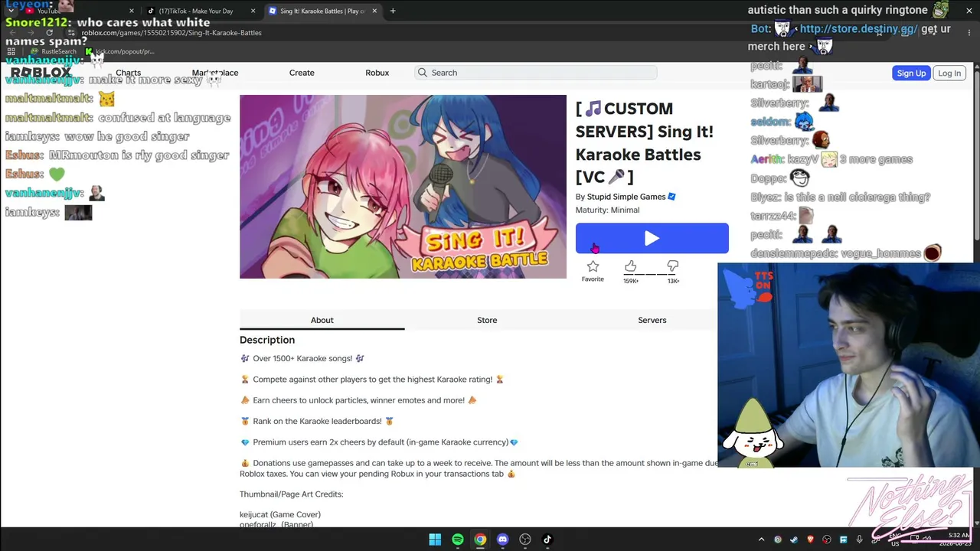Image resolution: width=980 pixels, height=551 pixels.
Task: Switch to the About tab
Action: point(322,320)
